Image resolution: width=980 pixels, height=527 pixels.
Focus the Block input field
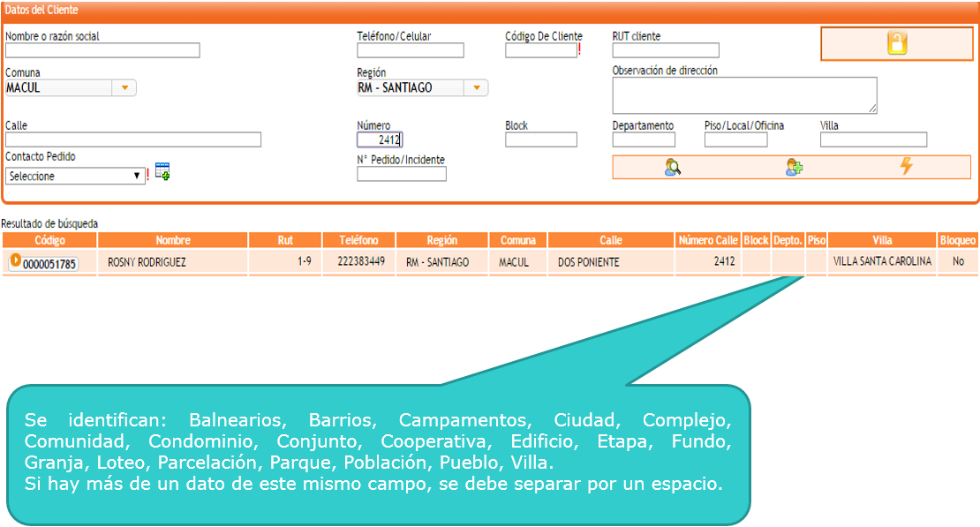(x=541, y=140)
